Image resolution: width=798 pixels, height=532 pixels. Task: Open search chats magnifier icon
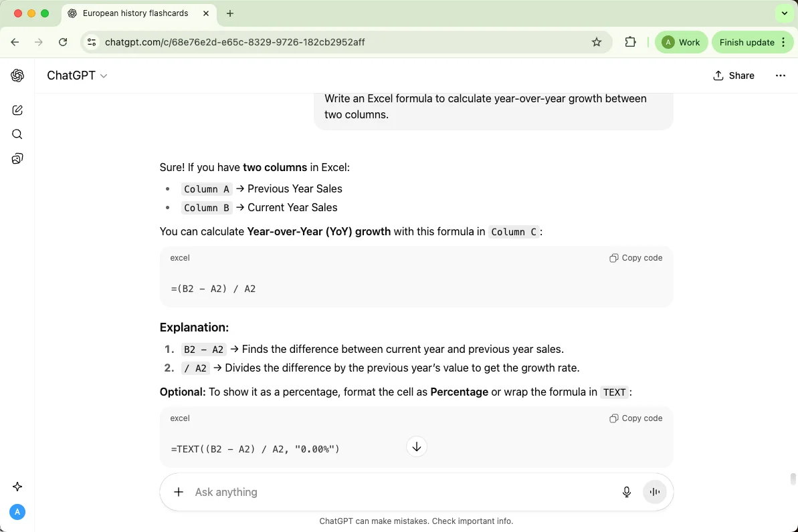pos(17,134)
